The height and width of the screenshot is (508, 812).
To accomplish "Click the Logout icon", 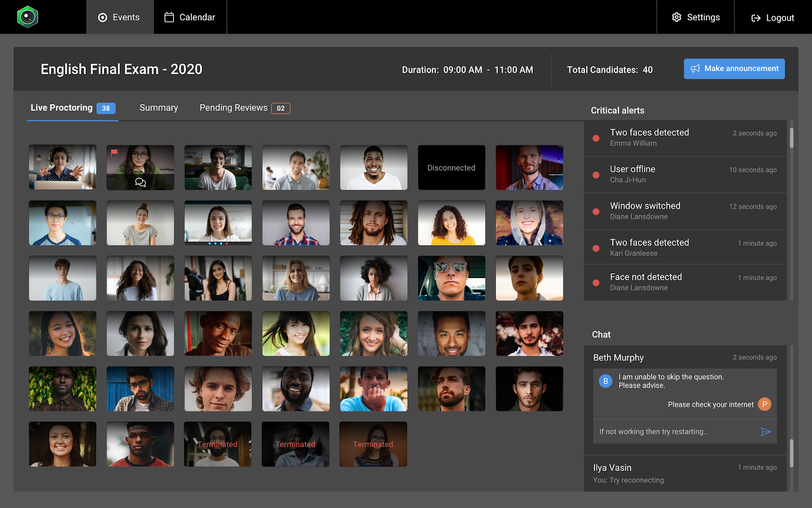I will 756,18.
